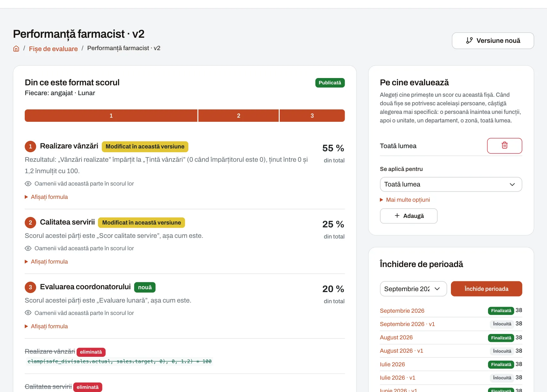
Task: Click the 25 % weight value
Action: tap(333, 224)
